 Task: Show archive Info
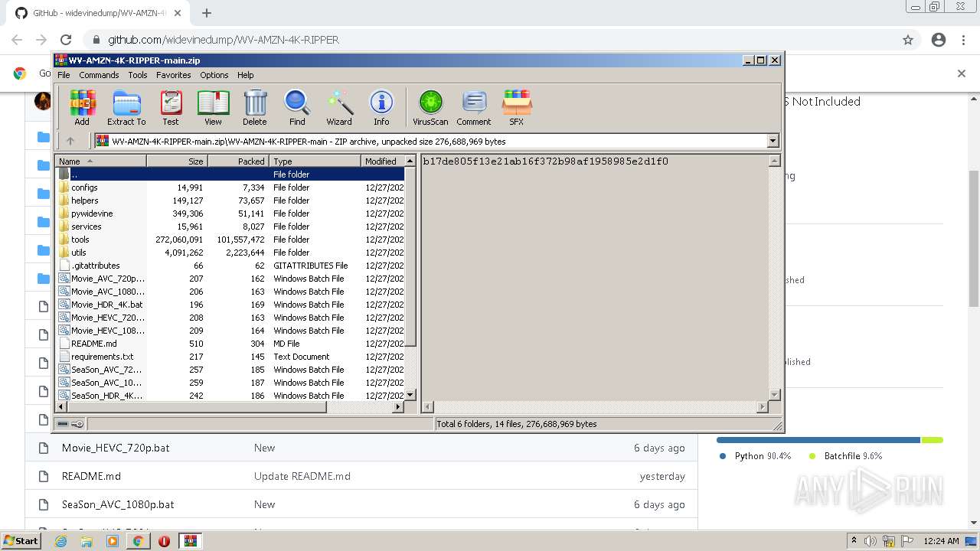point(381,107)
